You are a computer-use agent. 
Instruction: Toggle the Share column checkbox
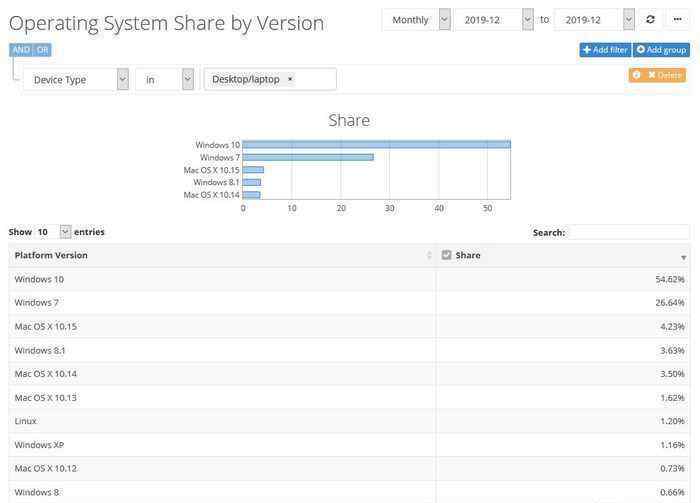point(446,255)
